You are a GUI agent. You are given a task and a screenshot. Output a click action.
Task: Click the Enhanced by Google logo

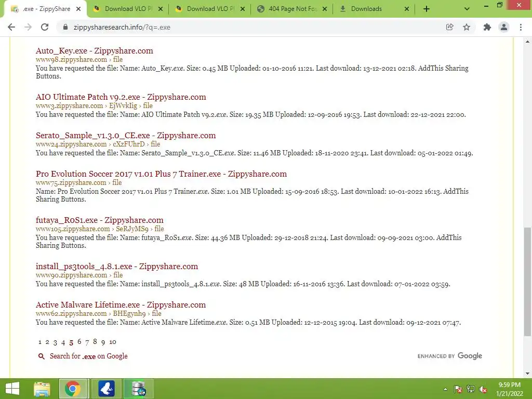click(449, 356)
